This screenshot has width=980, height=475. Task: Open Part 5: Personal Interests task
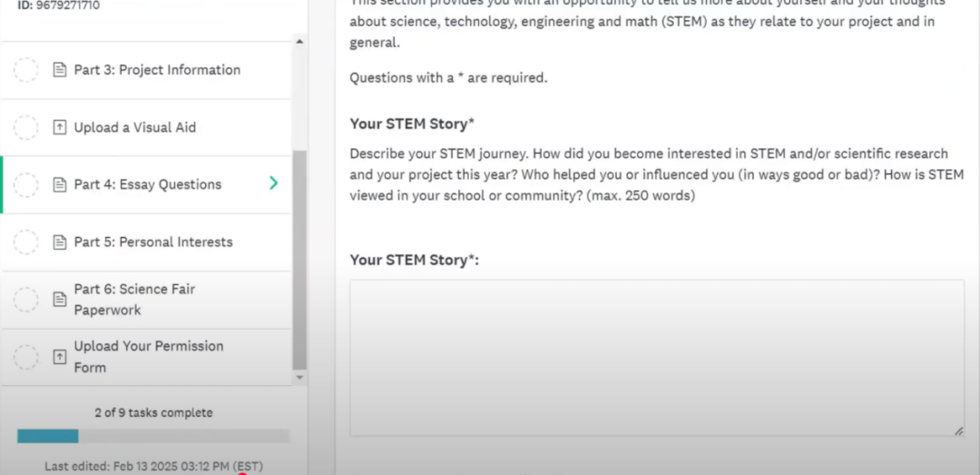coord(145,242)
